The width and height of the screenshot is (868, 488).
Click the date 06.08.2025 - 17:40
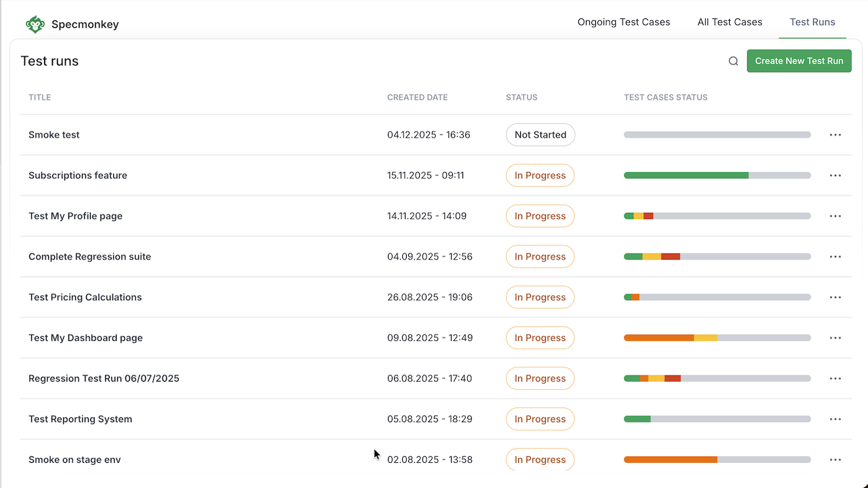click(430, 379)
